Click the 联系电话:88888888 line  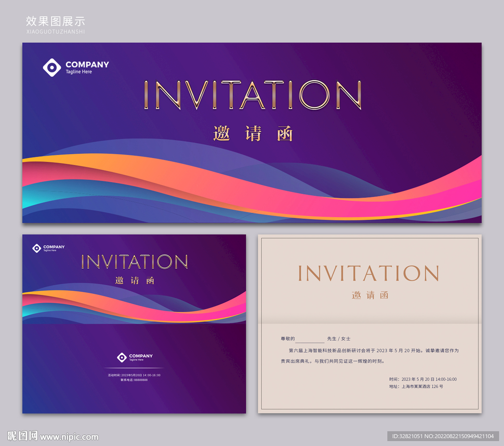[134, 380]
